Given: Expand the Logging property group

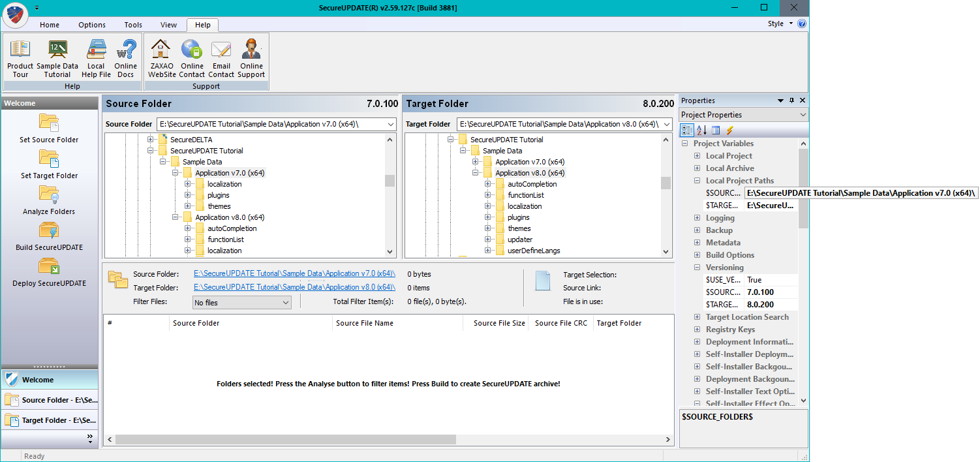Looking at the screenshot, I should click(x=697, y=218).
